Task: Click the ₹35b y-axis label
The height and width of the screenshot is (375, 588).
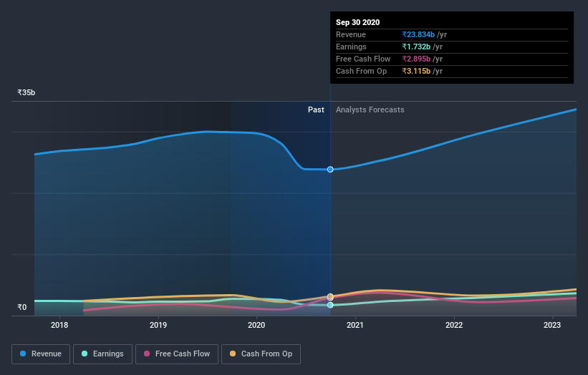Action: (x=26, y=92)
